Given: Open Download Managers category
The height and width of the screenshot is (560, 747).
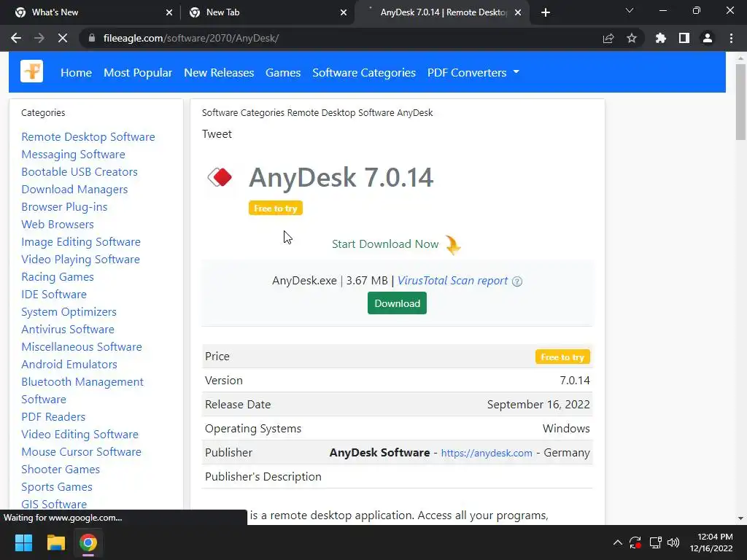Looking at the screenshot, I should tap(75, 190).
